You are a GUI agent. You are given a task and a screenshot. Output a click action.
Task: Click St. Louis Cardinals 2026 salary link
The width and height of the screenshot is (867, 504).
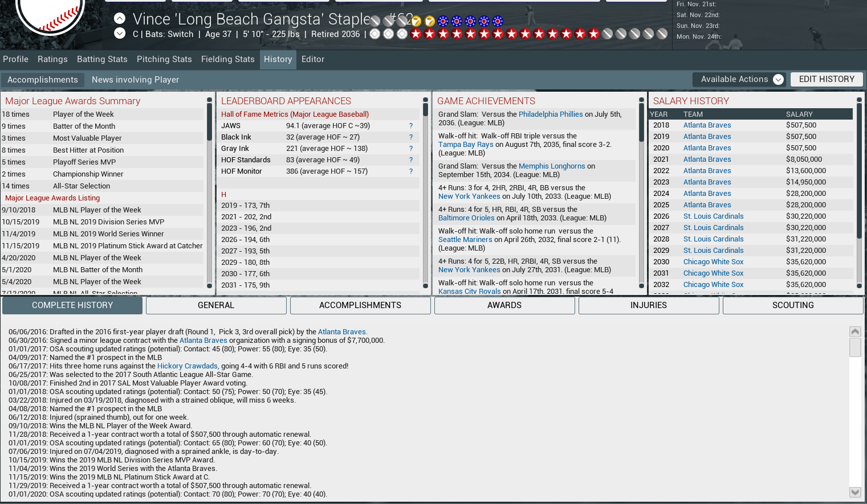[713, 216]
